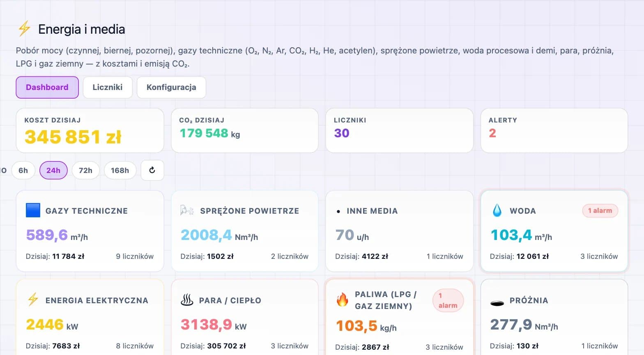Screen dimensions: 644x355
Task: Click the dot icon on Inne media card
Action: tap(338, 212)
